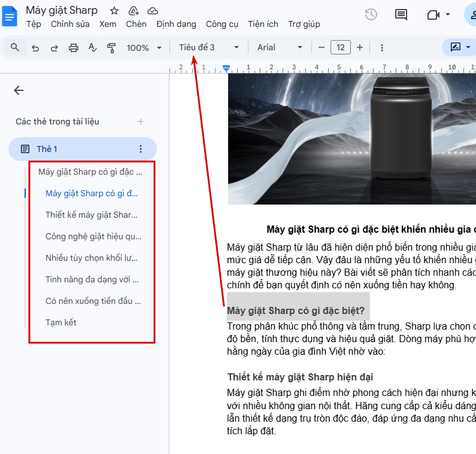Open the Định dạng menu

(177, 25)
